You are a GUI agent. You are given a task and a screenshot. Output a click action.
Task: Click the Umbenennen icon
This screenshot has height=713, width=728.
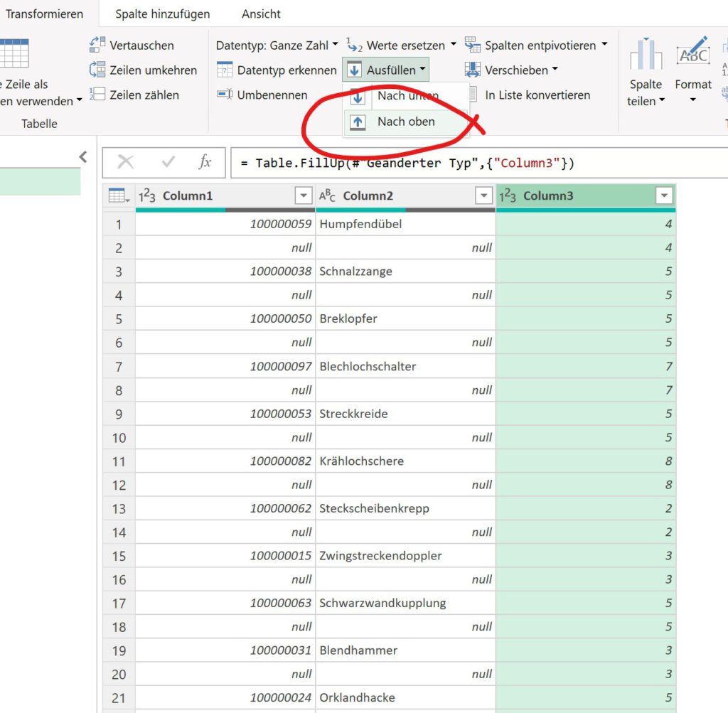225,95
